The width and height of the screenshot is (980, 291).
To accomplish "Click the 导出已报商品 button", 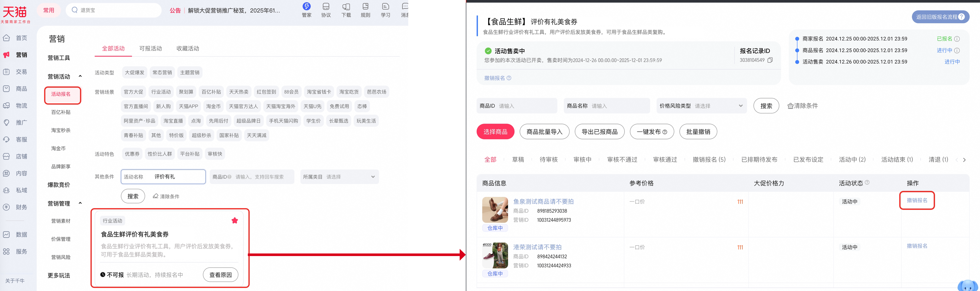I will click(x=600, y=132).
